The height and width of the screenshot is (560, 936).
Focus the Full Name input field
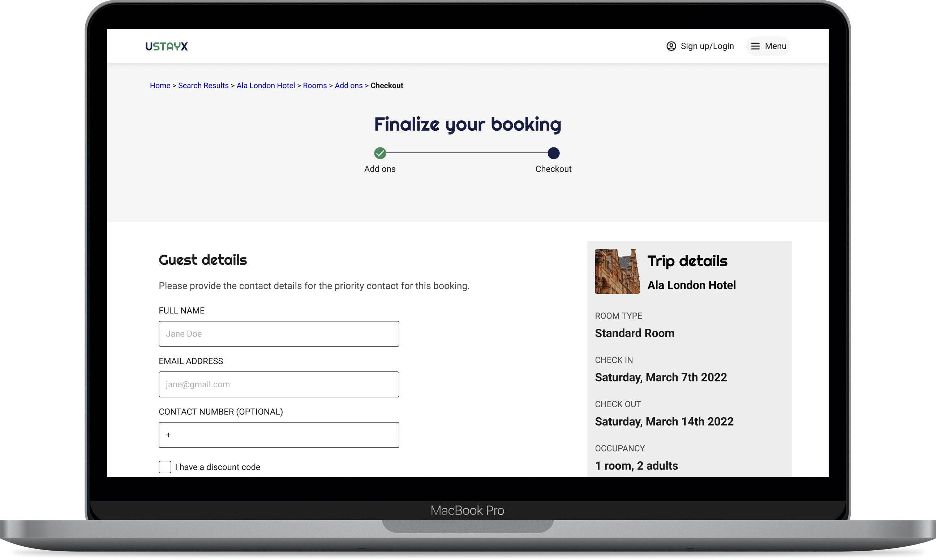279,333
